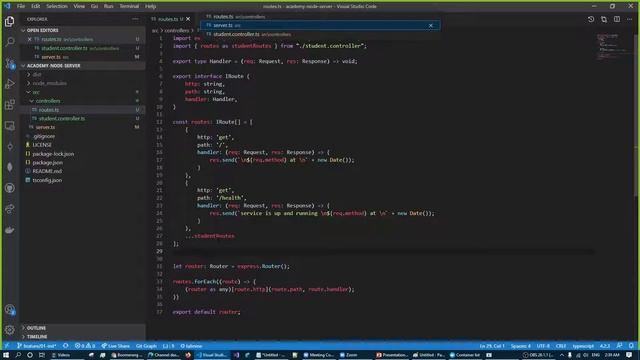Open the Accounts icon in activity bar
The height and width of the screenshot is (360, 640).
pyautogui.click(x=10, y=309)
